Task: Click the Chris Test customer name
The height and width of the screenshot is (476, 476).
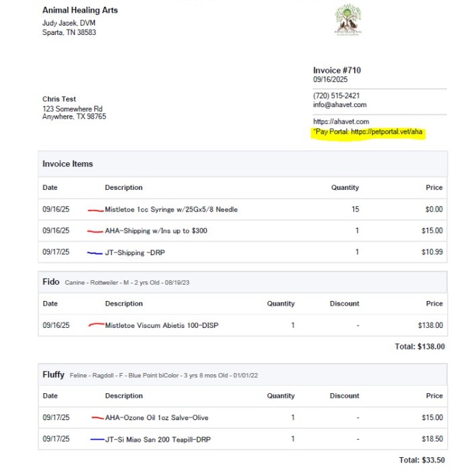Action: 59,99
